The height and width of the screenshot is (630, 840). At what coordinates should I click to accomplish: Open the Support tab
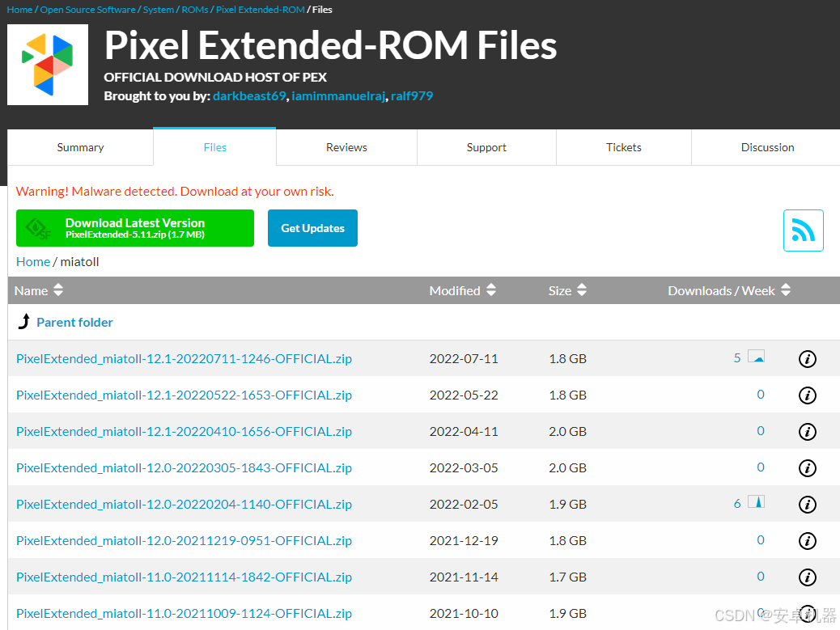tap(486, 147)
